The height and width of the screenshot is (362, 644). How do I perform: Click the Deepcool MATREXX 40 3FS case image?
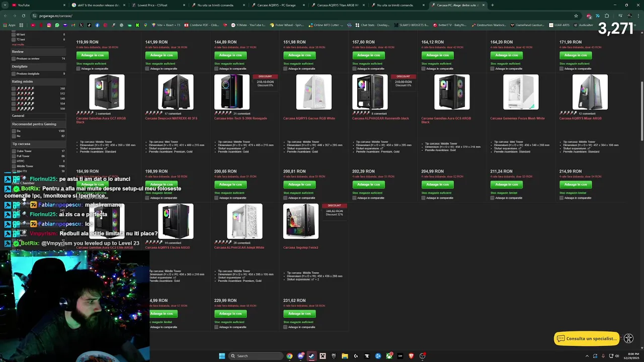[x=176, y=92]
